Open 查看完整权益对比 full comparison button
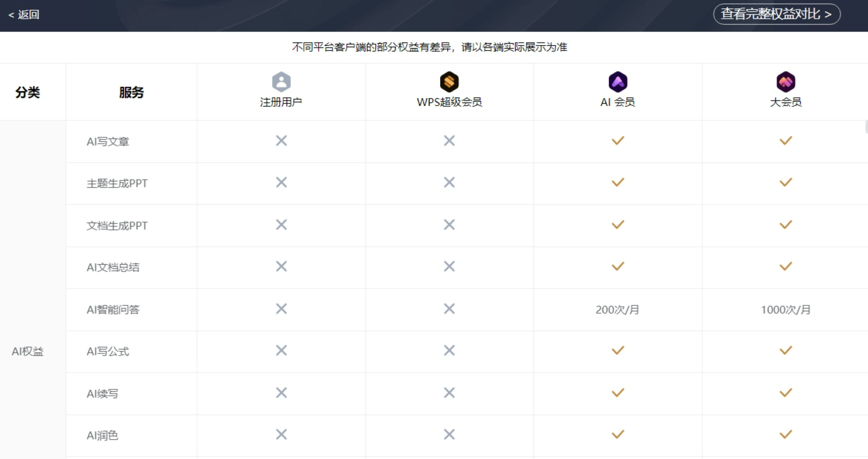 (x=776, y=14)
